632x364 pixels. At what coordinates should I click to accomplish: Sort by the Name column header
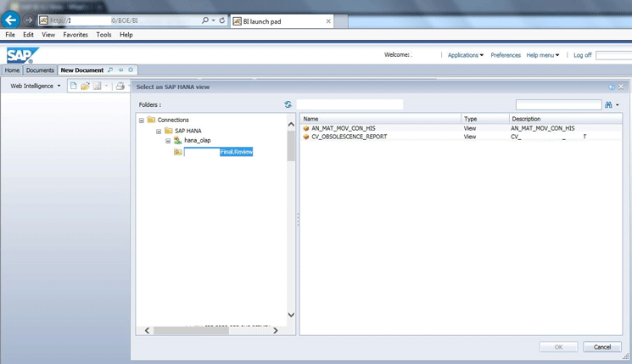click(x=380, y=119)
